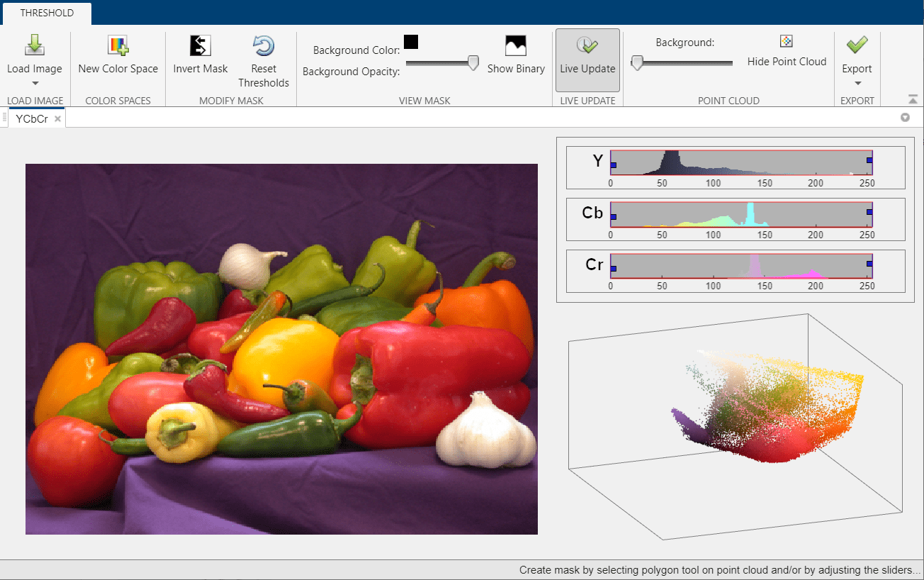The image size is (924, 580).
Task: Click Hide Point Cloud
Action: [787, 51]
